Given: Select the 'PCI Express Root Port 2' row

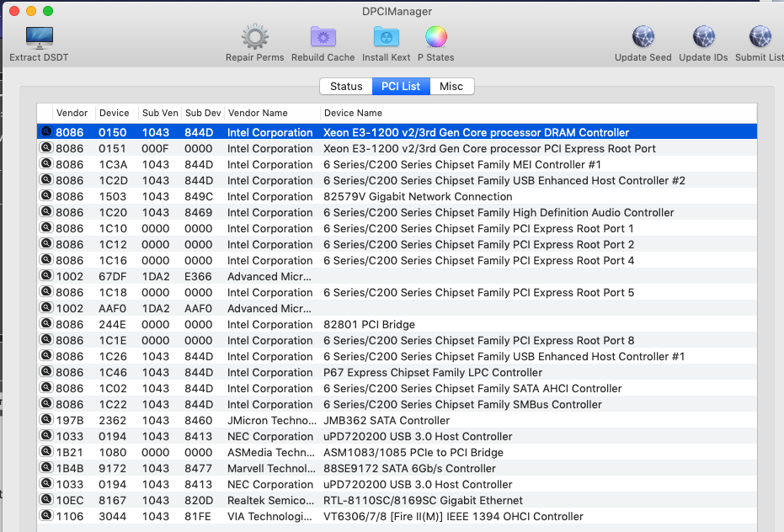Looking at the screenshot, I should [x=397, y=244].
